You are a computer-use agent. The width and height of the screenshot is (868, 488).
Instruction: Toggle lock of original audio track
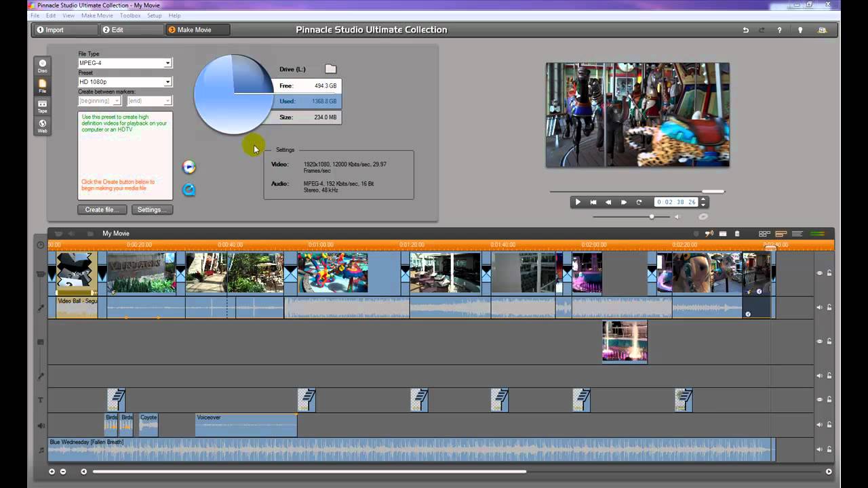(829, 307)
